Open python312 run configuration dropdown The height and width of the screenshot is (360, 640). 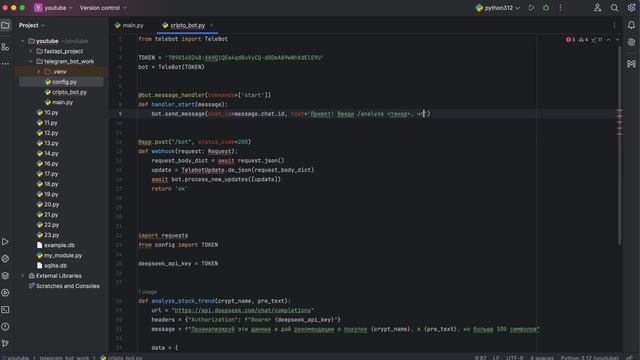point(498,8)
